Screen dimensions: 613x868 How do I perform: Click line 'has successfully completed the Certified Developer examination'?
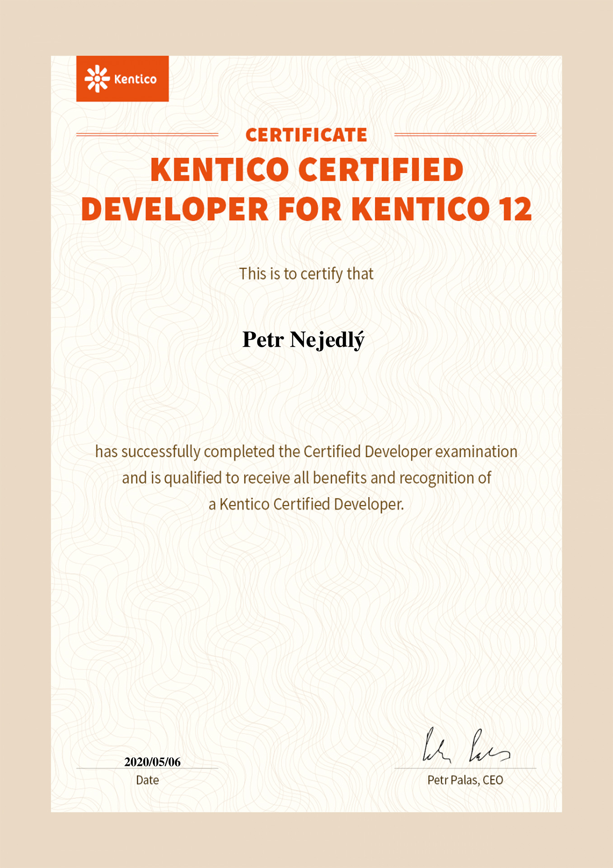(x=306, y=452)
